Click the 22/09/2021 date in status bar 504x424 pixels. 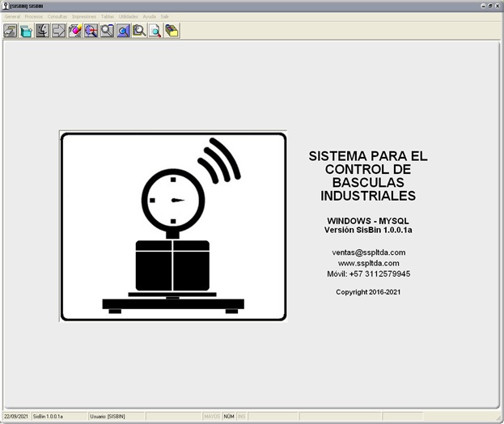tap(16, 416)
